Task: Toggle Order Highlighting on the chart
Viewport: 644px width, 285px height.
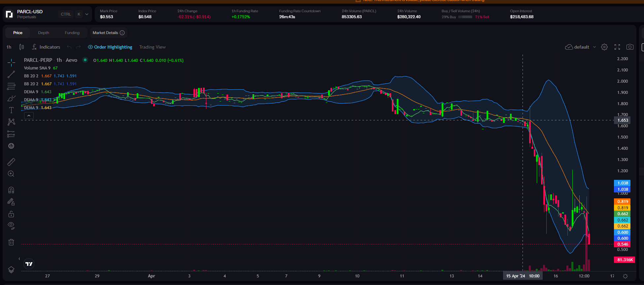Action: pyautogui.click(x=110, y=47)
